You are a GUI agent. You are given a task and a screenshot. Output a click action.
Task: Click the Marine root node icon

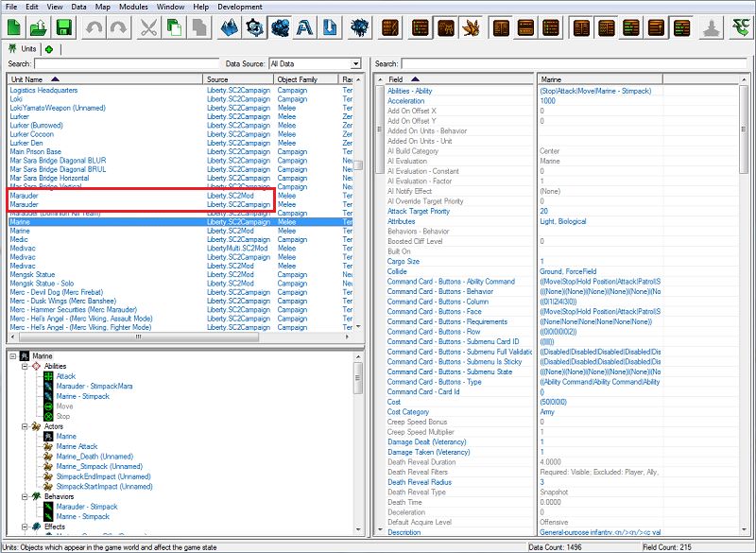(x=25, y=356)
